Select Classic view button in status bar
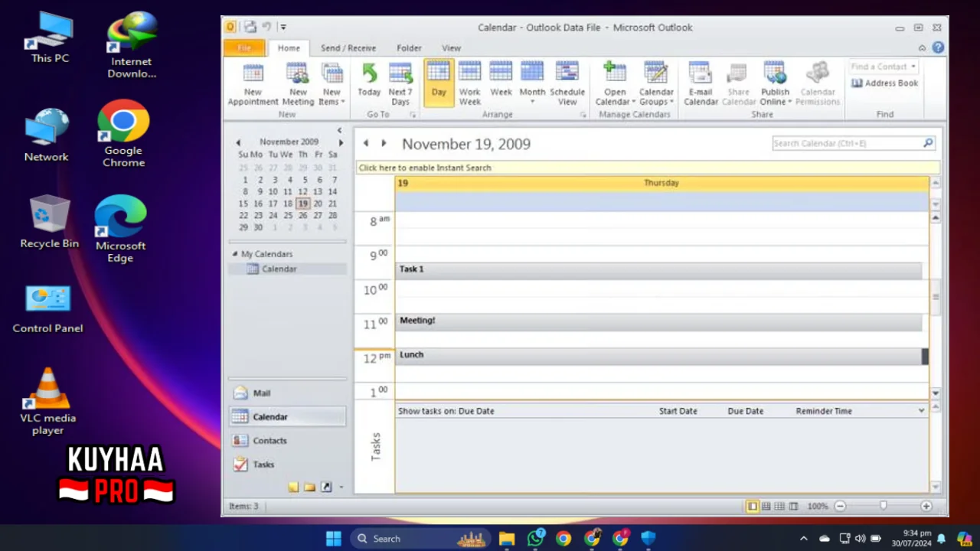The image size is (980, 551). pos(793,506)
